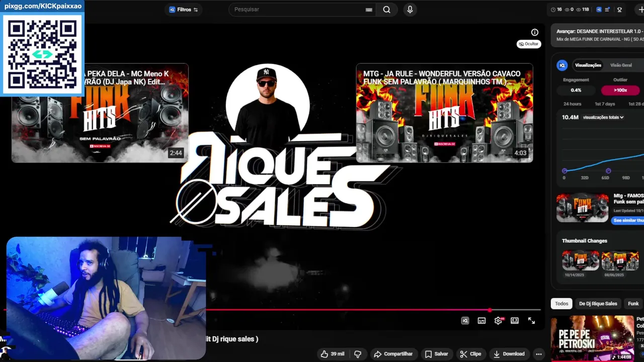Select the Funk filter chip

pyautogui.click(x=633, y=304)
